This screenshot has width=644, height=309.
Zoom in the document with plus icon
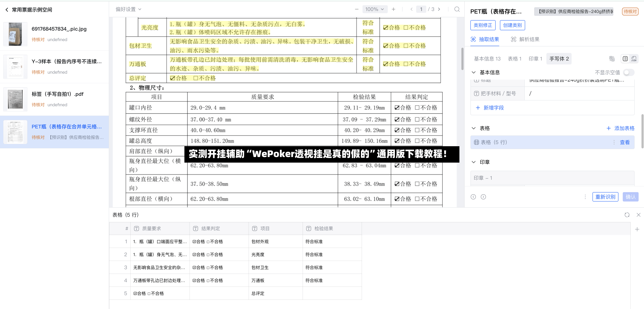(x=393, y=9)
